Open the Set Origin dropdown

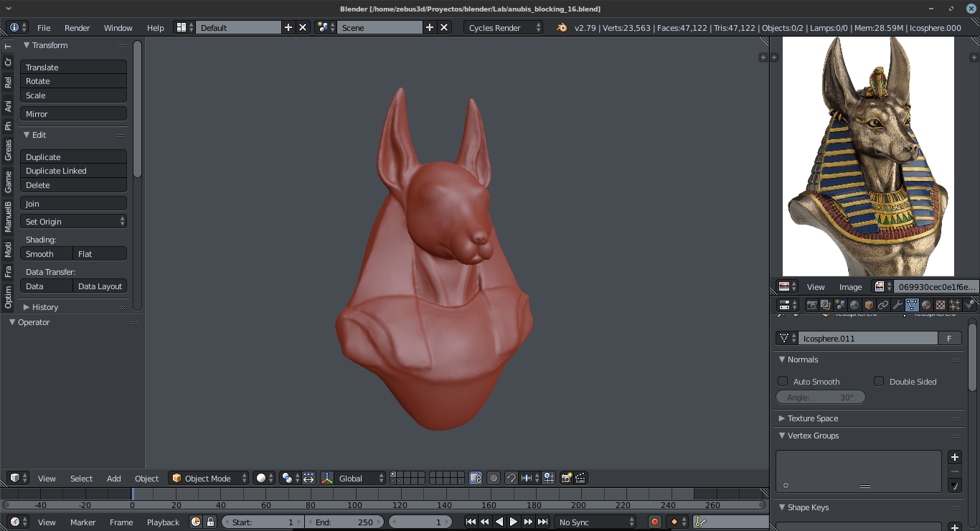tap(73, 222)
